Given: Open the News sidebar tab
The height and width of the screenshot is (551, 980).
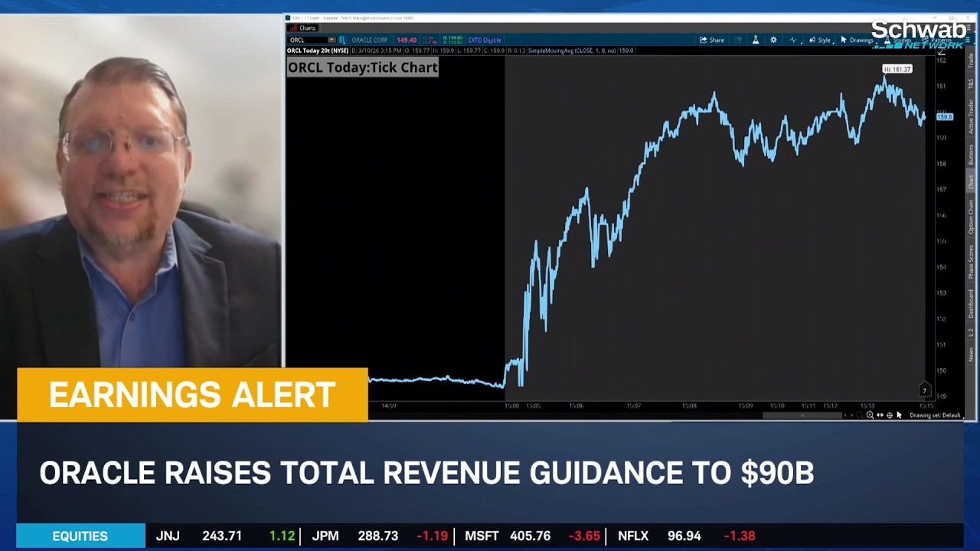Looking at the screenshot, I should [x=971, y=354].
